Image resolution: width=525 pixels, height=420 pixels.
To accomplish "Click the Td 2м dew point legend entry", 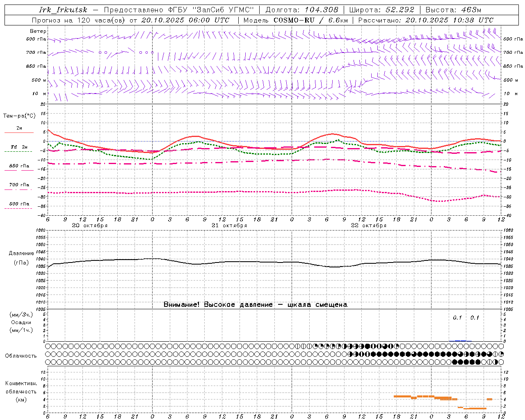I will coord(19,147).
